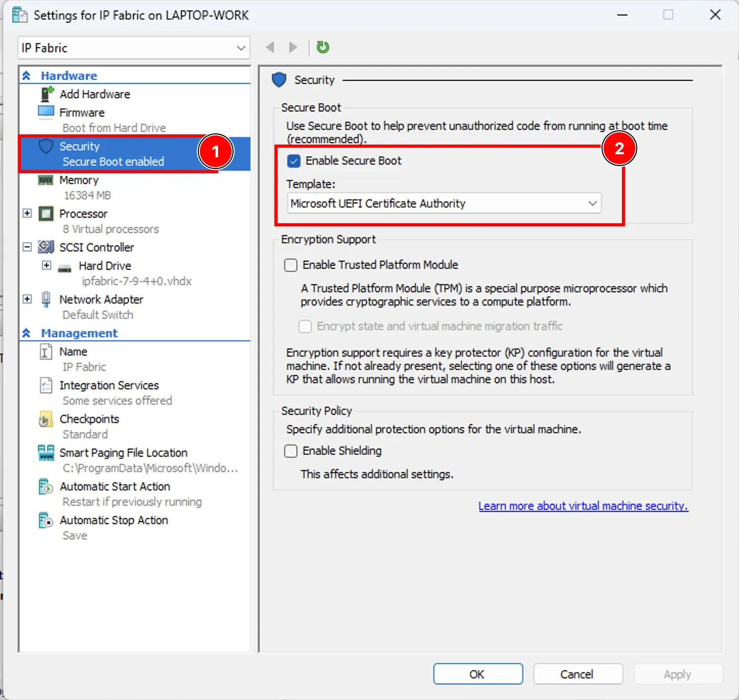Expand the Hard Drive tree item

click(47, 265)
